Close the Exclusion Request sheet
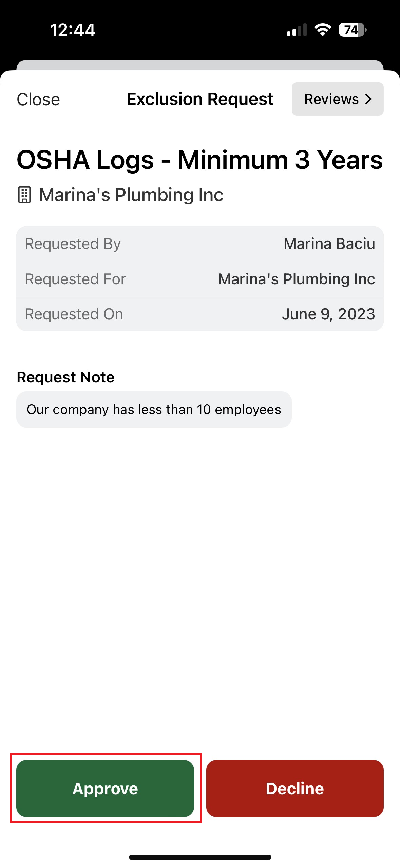Viewport: 400px width, 868px height. [x=38, y=100]
